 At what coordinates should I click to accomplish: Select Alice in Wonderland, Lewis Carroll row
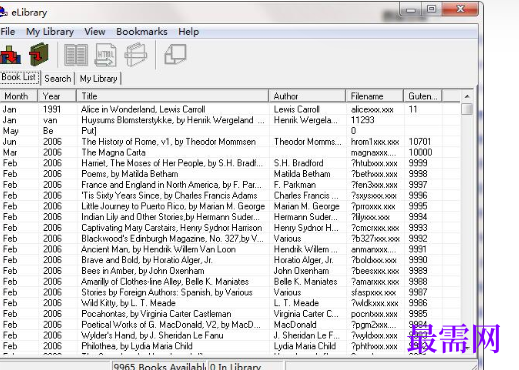[x=230, y=109]
